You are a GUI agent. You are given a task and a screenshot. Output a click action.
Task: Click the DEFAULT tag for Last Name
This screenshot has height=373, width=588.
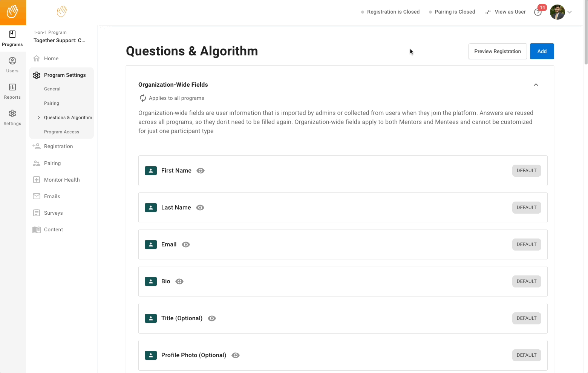pyautogui.click(x=527, y=208)
